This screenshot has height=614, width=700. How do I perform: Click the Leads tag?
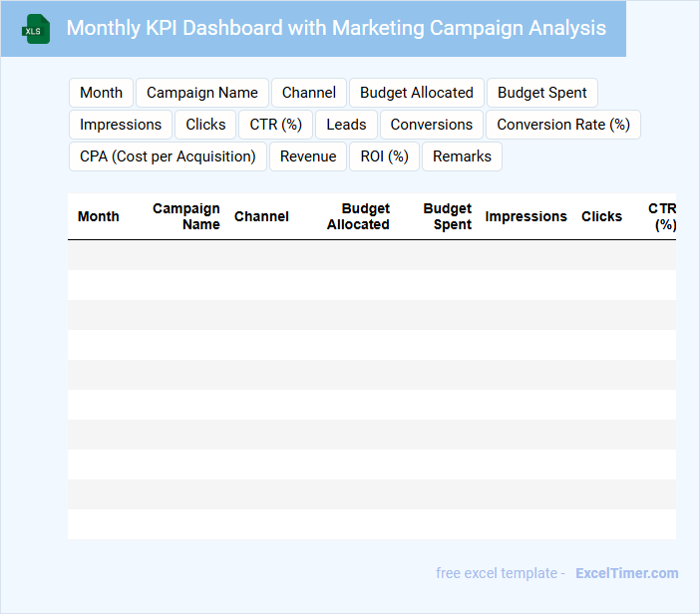tap(346, 125)
